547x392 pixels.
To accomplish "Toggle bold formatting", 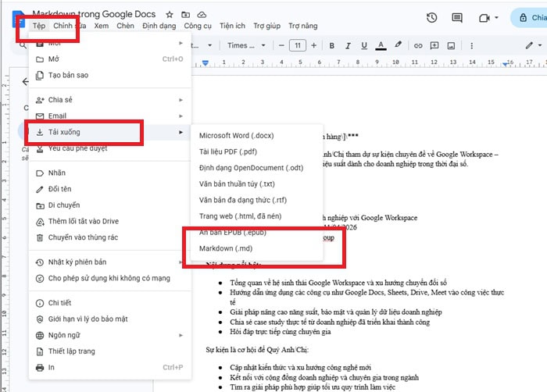I will click(332, 45).
